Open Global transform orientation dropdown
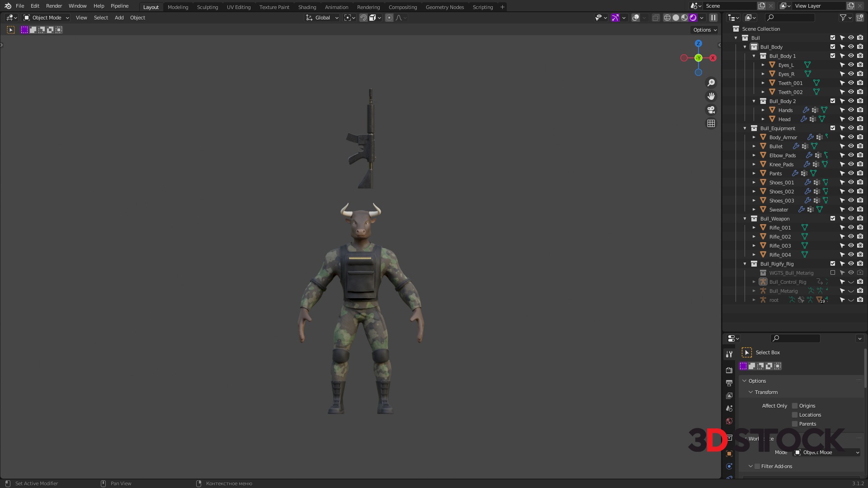This screenshot has height=488, width=868. [322, 18]
